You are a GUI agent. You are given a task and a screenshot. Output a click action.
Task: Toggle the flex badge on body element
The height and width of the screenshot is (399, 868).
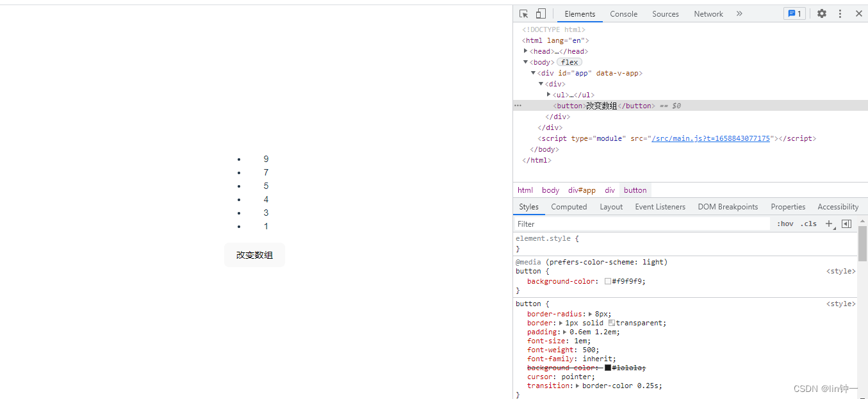click(569, 62)
